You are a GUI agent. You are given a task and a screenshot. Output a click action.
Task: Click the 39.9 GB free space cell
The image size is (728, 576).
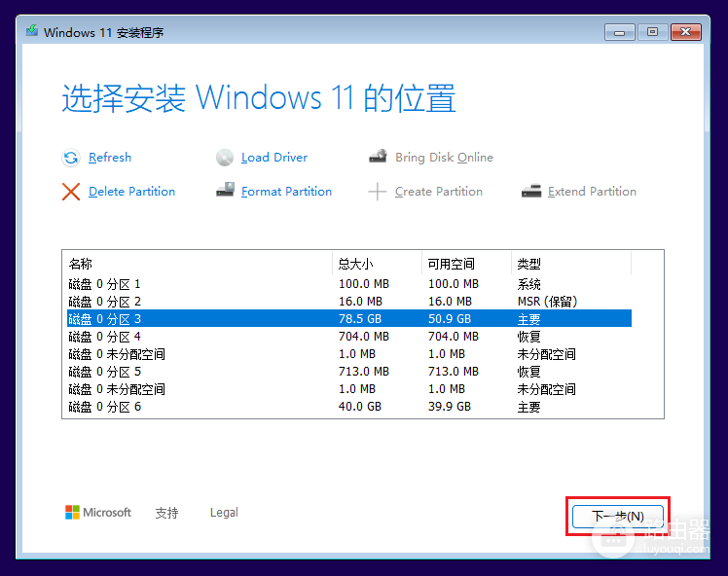click(450, 407)
